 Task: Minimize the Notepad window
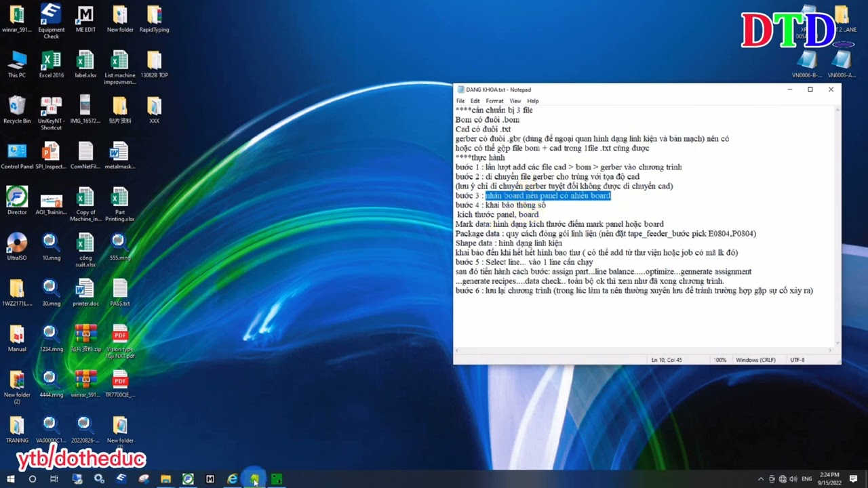pyautogui.click(x=789, y=89)
